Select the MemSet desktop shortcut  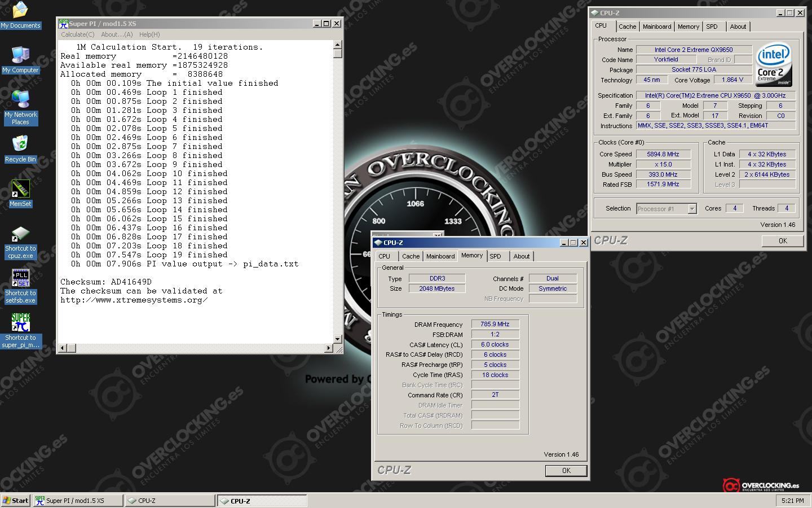click(x=20, y=194)
